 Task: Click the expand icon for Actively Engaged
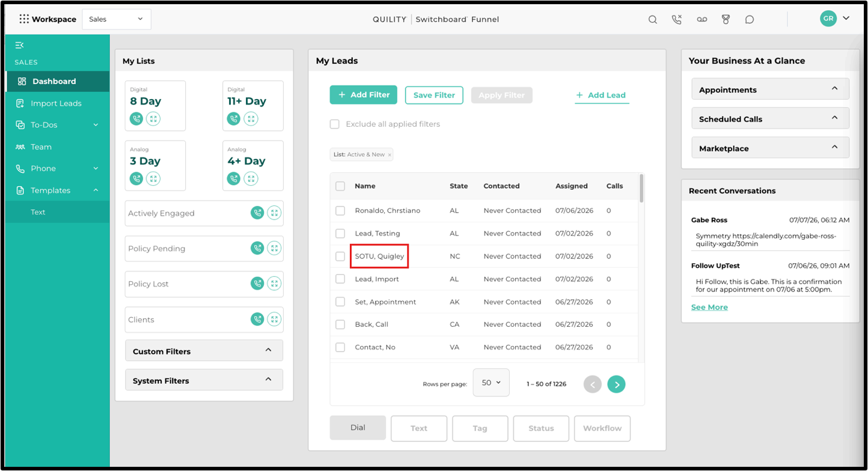274,213
